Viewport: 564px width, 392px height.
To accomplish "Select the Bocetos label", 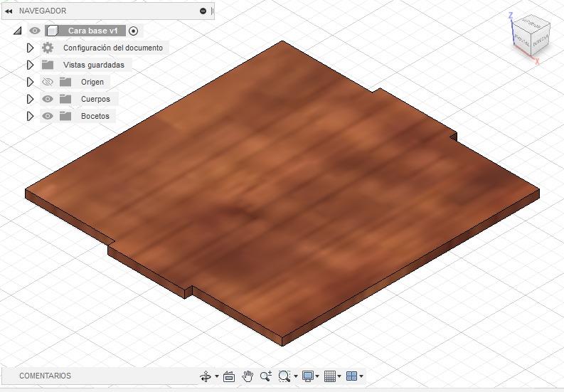I will tap(95, 116).
